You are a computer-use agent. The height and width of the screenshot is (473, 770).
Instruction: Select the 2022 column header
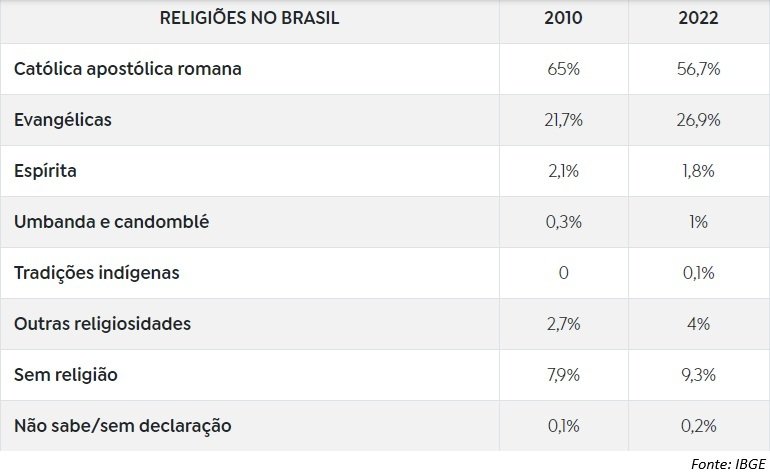698,18
